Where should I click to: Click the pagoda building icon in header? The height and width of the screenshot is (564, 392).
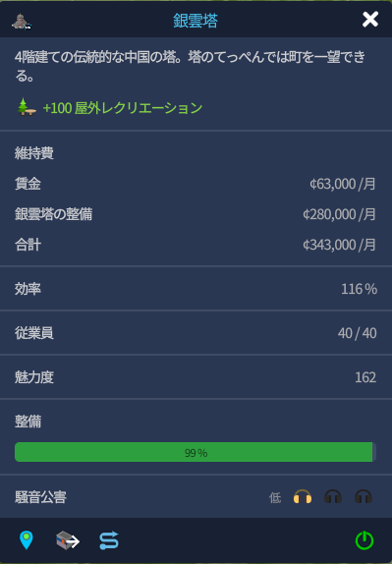coord(22,22)
